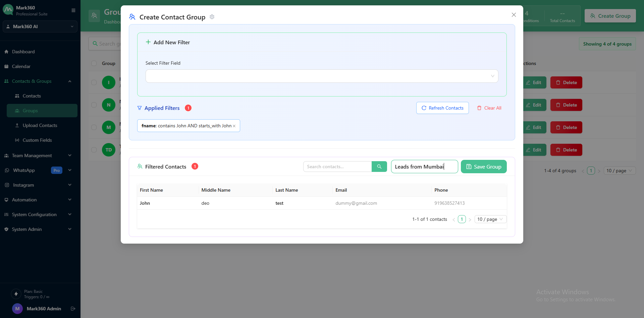Open the Select Filter Field dropdown
Screen dimensions: 644x318
tap(321, 76)
